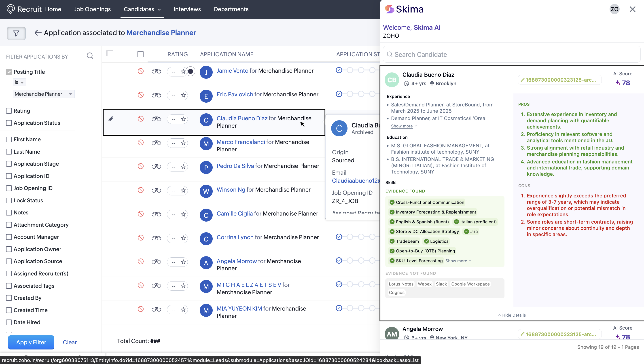
Task: Open the Merchandise Planner dropdown
Action: [x=44, y=94]
